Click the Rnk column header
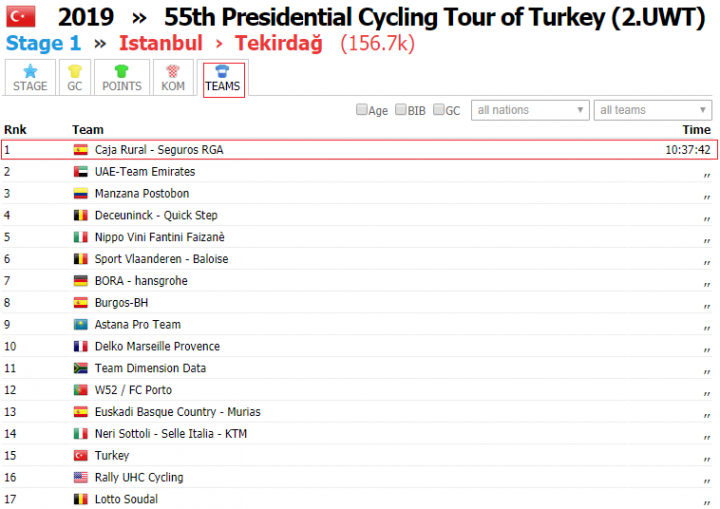Image resolution: width=720 pixels, height=509 pixels. (x=15, y=130)
